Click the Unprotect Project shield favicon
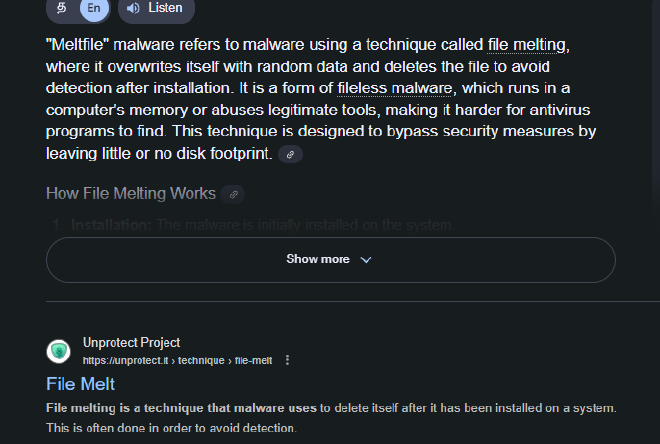This screenshot has height=444, width=660. 59,351
